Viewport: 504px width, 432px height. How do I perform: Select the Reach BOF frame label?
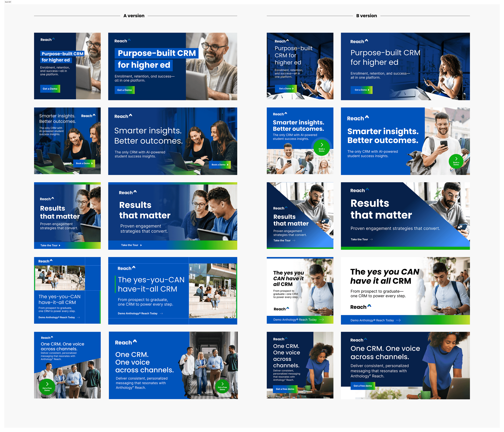8,2
